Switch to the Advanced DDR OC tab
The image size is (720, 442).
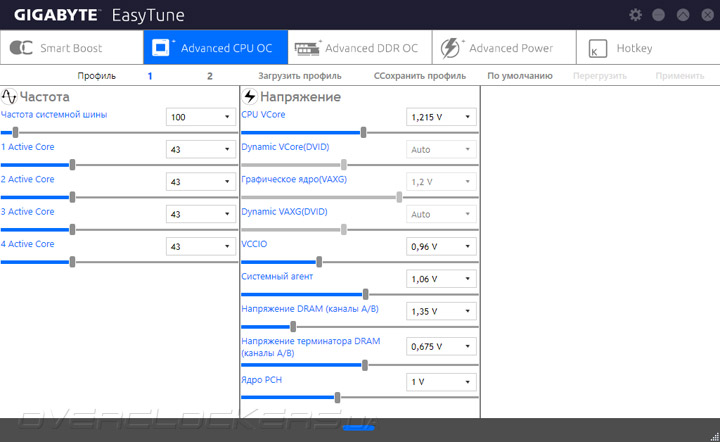coord(360,48)
